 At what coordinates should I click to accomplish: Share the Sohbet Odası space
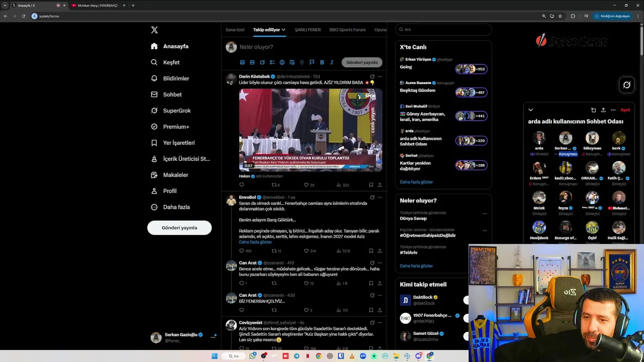pos(603,110)
